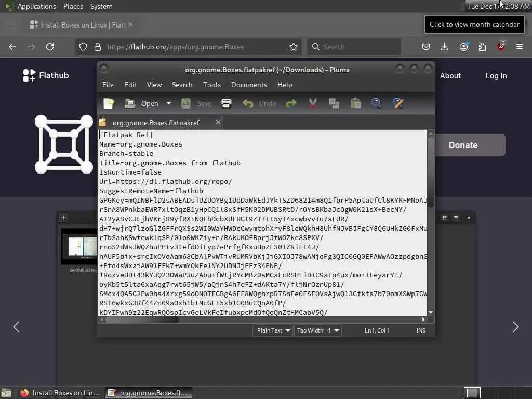Create a new document in Pluma

[109, 103]
